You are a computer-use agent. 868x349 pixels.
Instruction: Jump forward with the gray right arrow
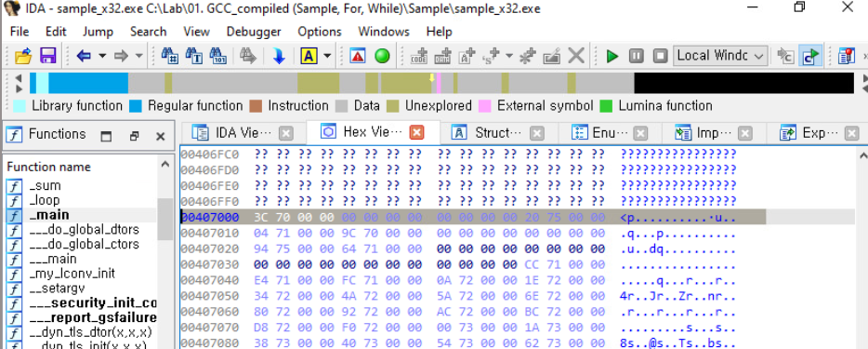click(x=121, y=56)
